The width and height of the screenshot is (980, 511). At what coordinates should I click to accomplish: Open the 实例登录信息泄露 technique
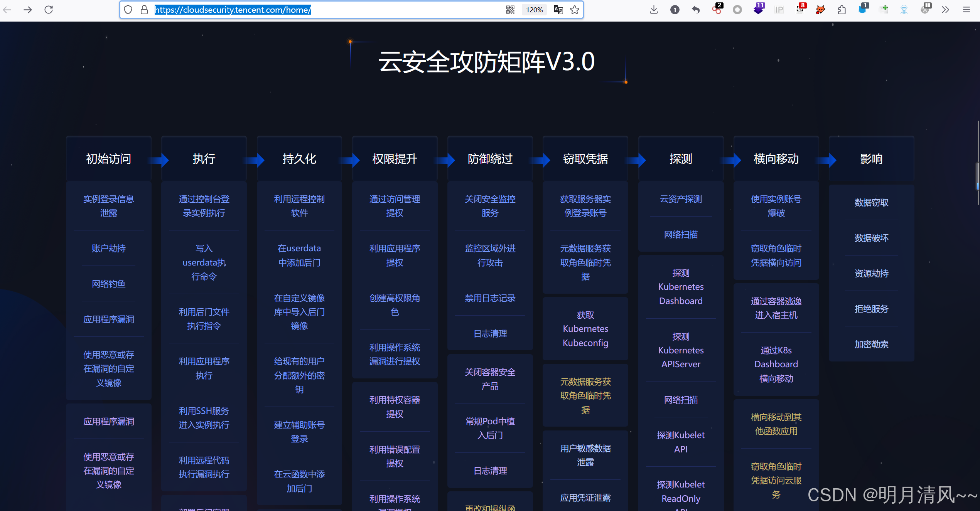click(109, 206)
